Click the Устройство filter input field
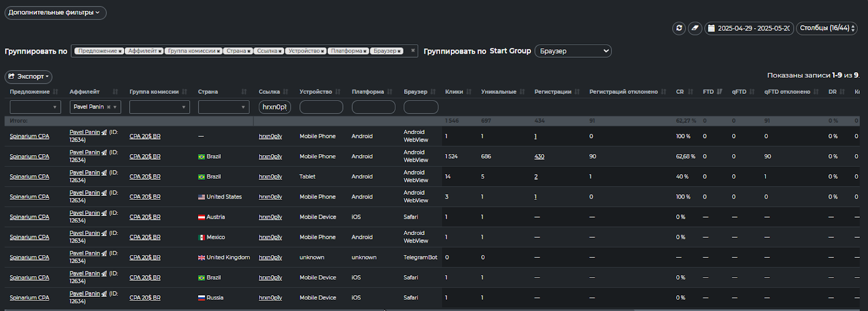Screen dimensions: 868x311 coord(321,107)
